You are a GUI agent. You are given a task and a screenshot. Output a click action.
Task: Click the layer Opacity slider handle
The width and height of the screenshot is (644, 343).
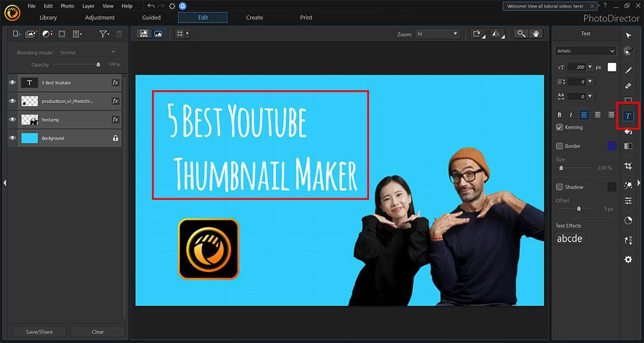(98, 64)
